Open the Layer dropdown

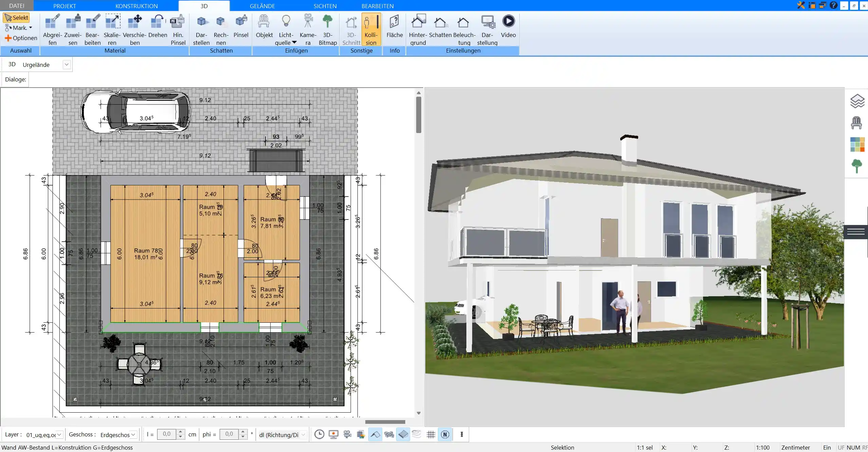click(x=59, y=434)
